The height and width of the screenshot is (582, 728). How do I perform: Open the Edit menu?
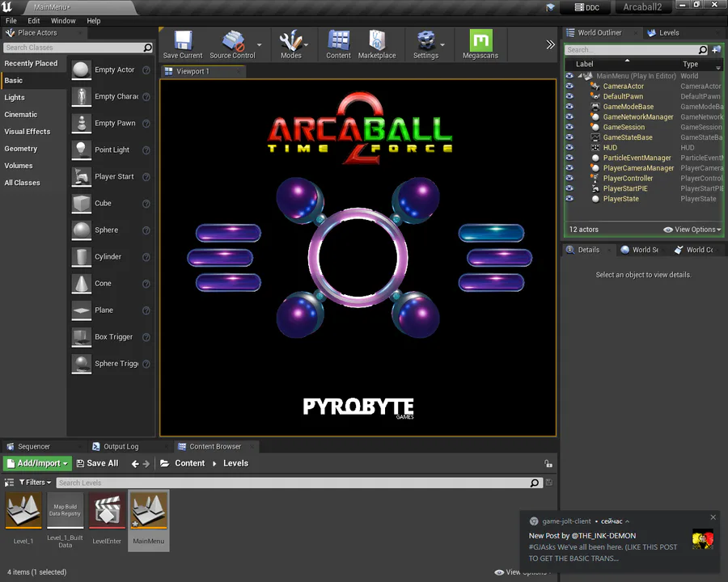tap(33, 21)
